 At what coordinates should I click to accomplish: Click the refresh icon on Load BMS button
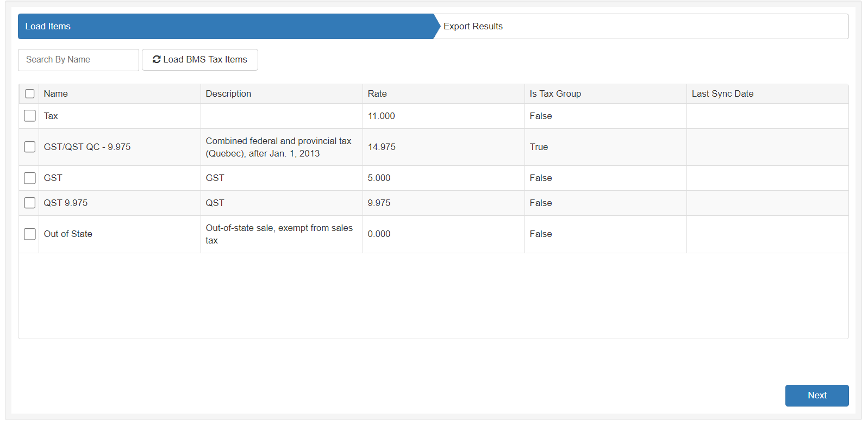point(157,60)
